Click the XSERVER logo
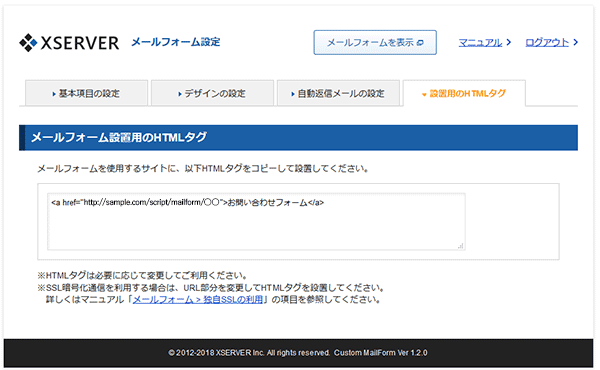 click(69, 42)
